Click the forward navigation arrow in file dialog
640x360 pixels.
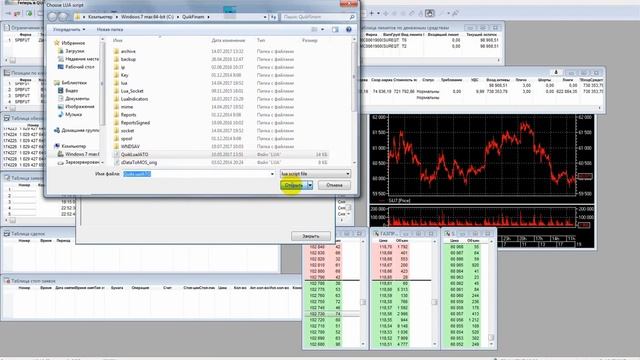click(63, 17)
